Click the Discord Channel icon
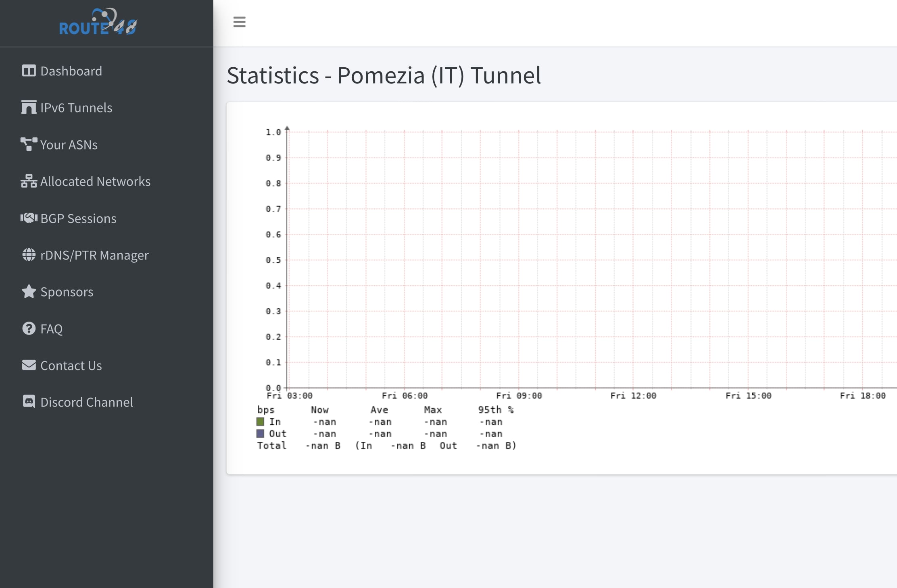Viewport: 897px width, 588px height. pos(29,402)
